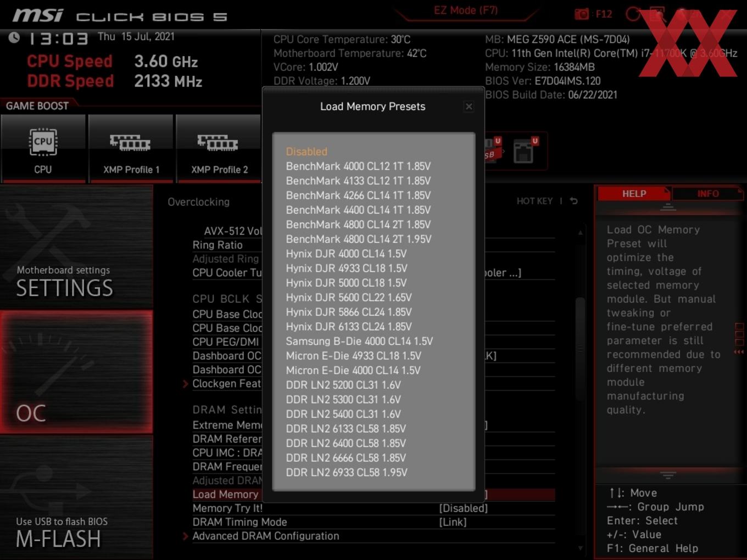
Task: Open the HELP tab
Action: (634, 193)
